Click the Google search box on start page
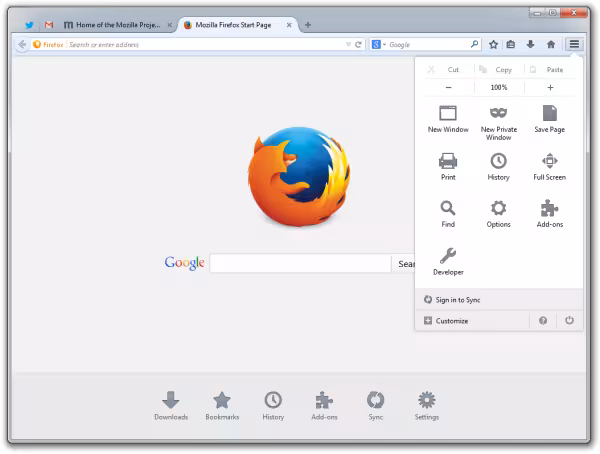This screenshot has width=600, height=454. [300, 263]
